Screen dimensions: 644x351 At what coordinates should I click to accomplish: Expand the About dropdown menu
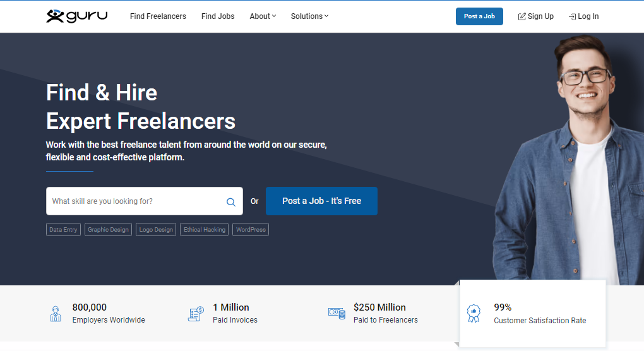click(x=263, y=16)
